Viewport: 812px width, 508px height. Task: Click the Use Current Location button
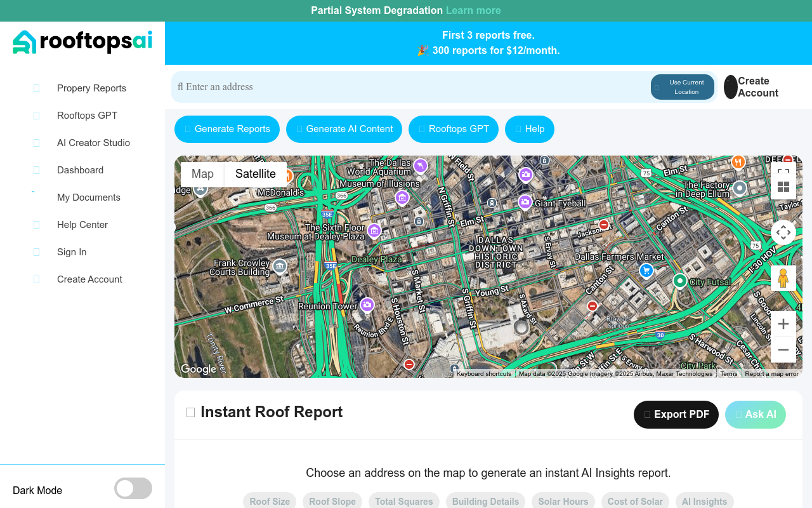(x=683, y=87)
